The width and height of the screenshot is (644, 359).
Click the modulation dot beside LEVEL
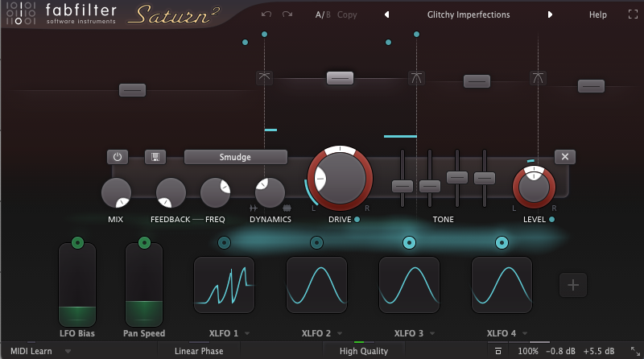coord(551,219)
